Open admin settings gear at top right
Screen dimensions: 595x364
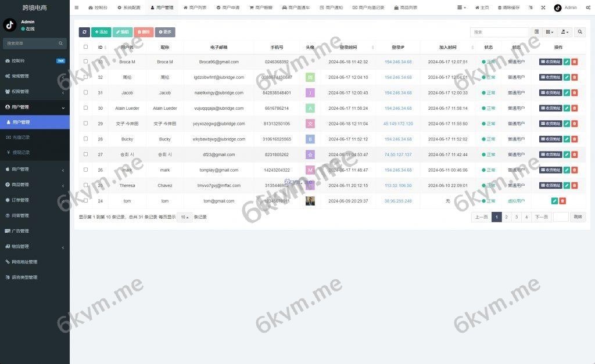tap(588, 8)
